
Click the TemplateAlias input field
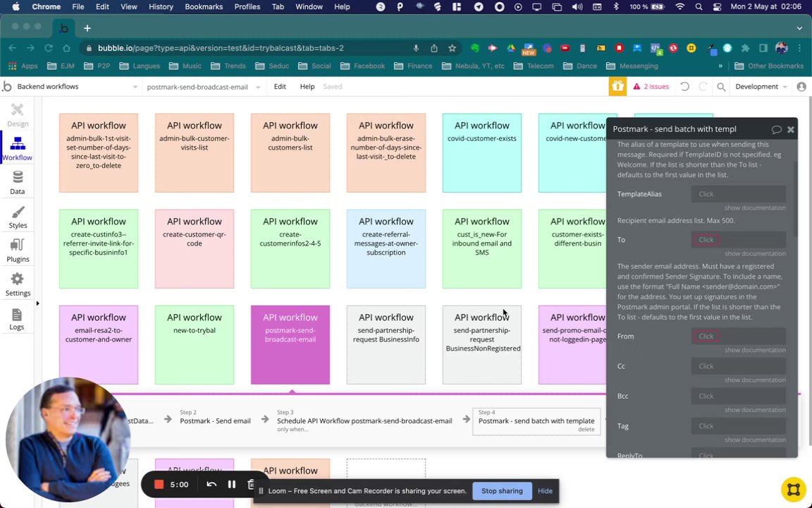coord(739,194)
